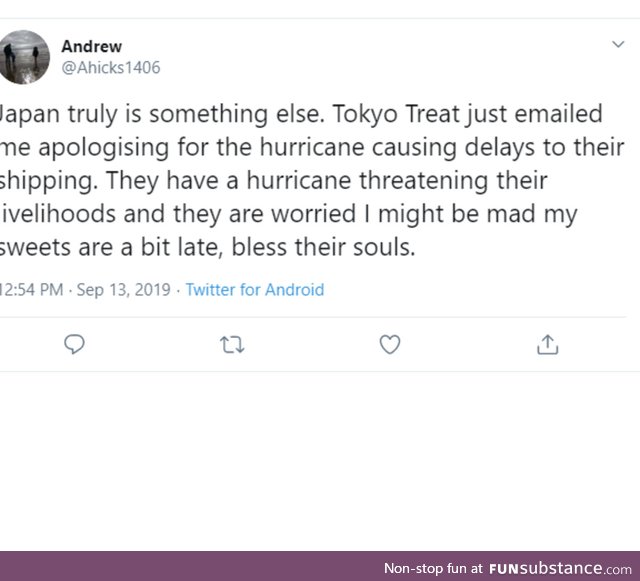The width and height of the screenshot is (640, 581).
Task: Follow the Twitter for Android link
Action: tap(255, 289)
